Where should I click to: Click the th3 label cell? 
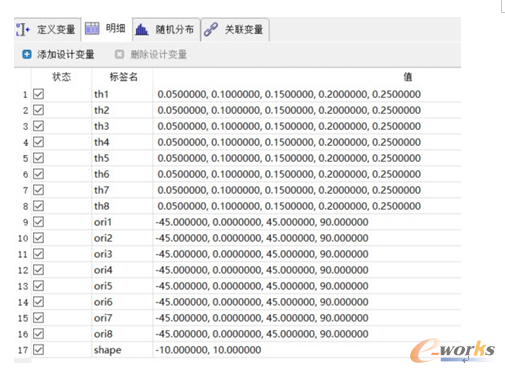pos(122,126)
